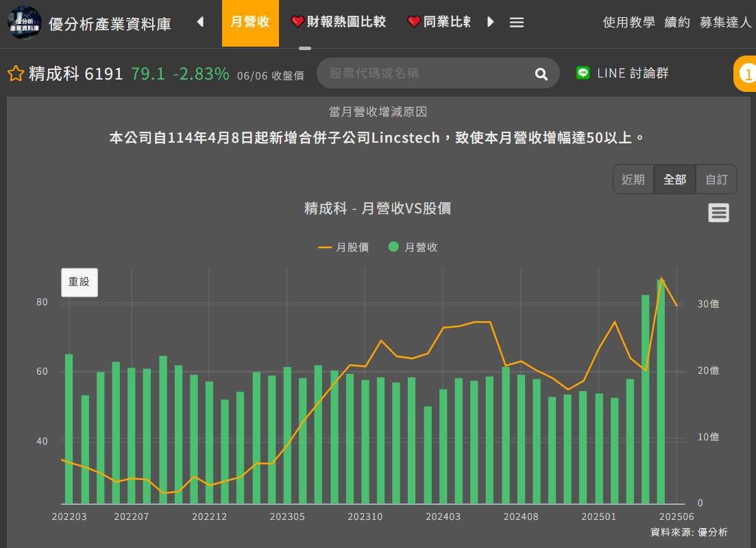Click the 40 left axis label
Viewport: 756px width, 548px height.
pyautogui.click(x=42, y=442)
